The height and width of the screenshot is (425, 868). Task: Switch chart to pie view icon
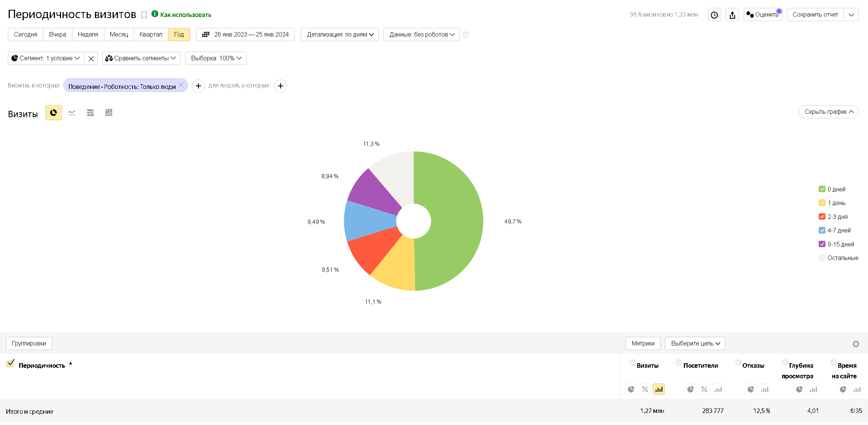[x=53, y=113]
